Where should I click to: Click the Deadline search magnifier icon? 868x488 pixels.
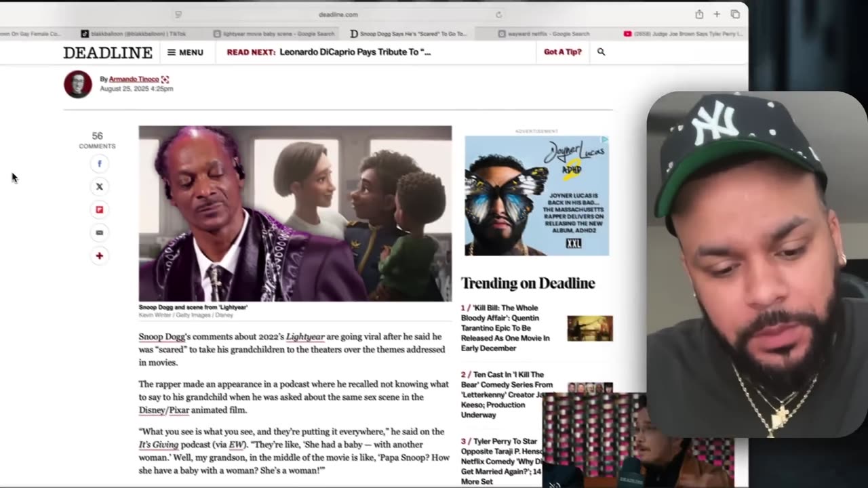[601, 52]
